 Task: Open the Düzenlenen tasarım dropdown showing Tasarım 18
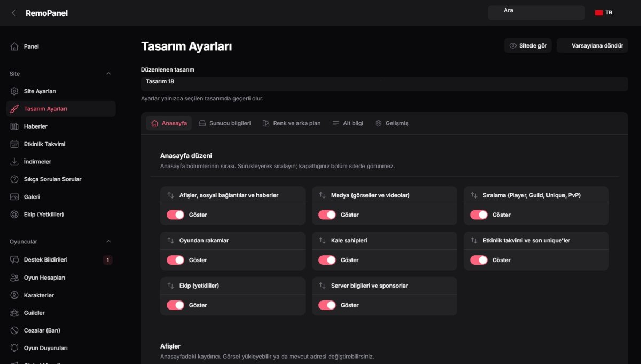pos(385,84)
